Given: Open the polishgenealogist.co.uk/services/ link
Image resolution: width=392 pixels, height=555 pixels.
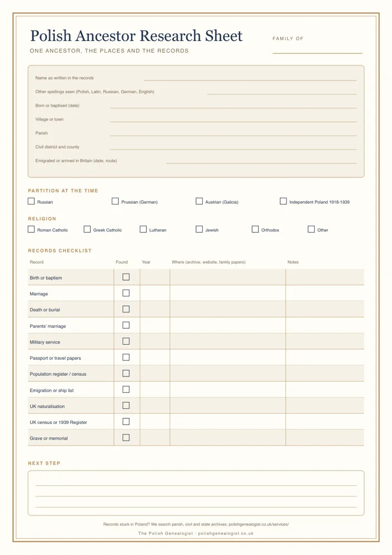Looking at the screenshot, I should pyautogui.click(x=259, y=524).
